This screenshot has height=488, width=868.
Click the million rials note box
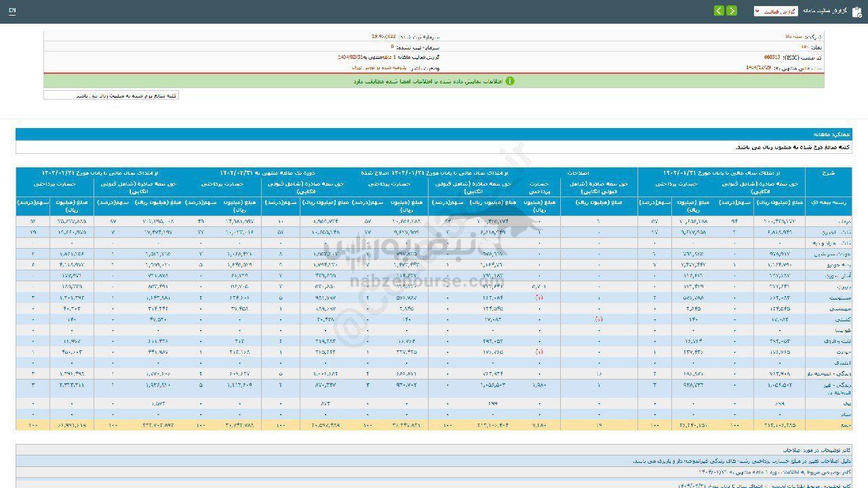pos(111,96)
